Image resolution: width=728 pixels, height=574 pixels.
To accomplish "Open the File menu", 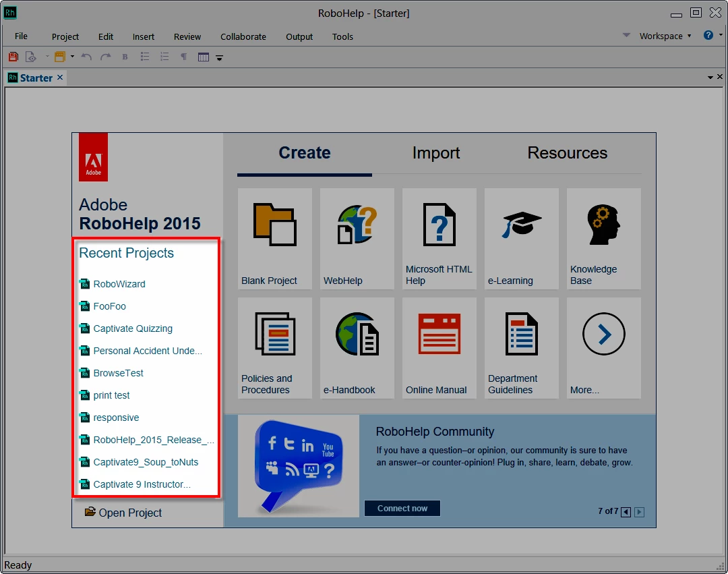I will coord(21,36).
